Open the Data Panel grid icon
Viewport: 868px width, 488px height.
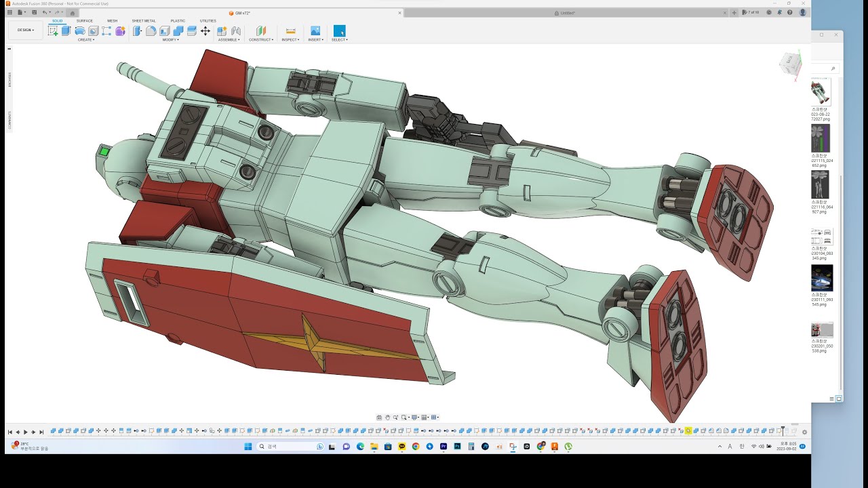click(8, 12)
